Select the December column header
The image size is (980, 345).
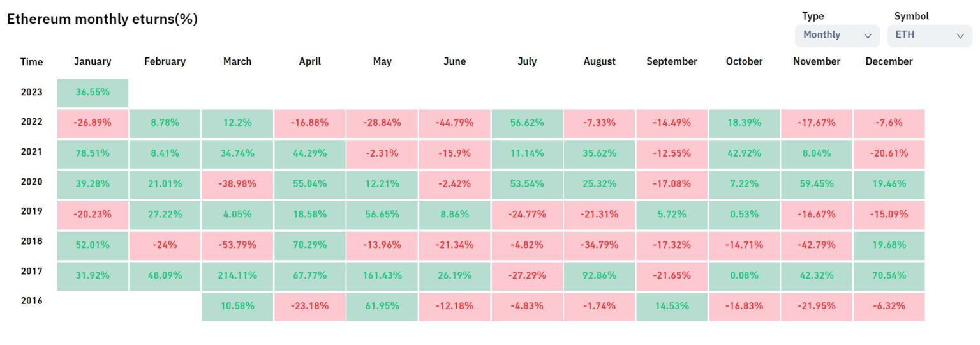[x=889, y=61]
